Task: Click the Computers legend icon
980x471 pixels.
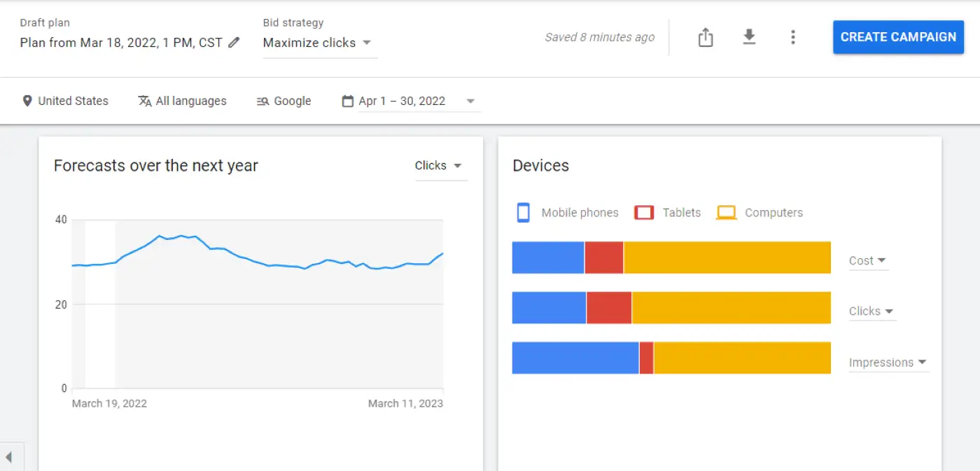Action: click(x=727, y=213)
